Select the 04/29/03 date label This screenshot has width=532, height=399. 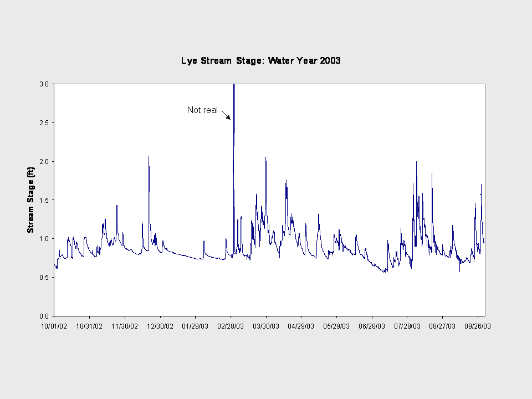(x=301, y=326)
